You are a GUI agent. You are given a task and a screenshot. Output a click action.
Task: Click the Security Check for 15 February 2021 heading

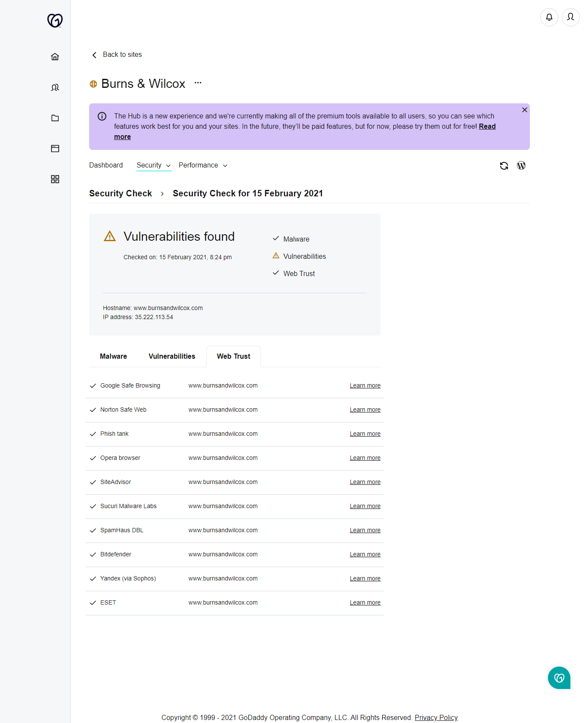[248, 193]
